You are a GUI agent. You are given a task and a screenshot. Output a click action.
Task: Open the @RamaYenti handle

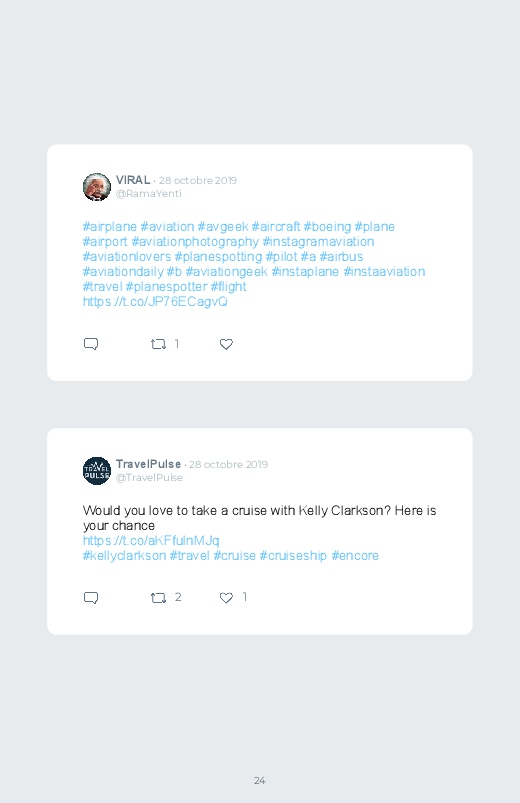tap(149, 194)
